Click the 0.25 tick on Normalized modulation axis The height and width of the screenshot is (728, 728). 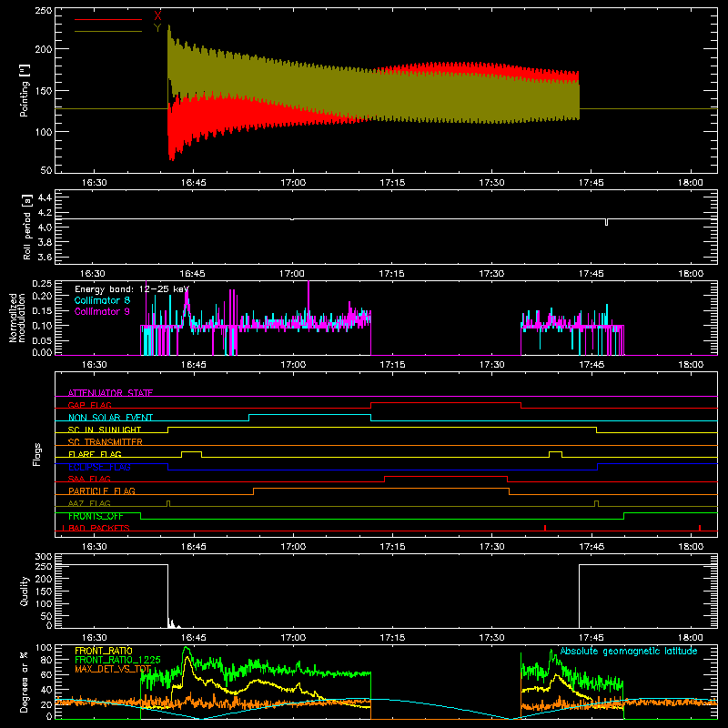pos(42,284)
